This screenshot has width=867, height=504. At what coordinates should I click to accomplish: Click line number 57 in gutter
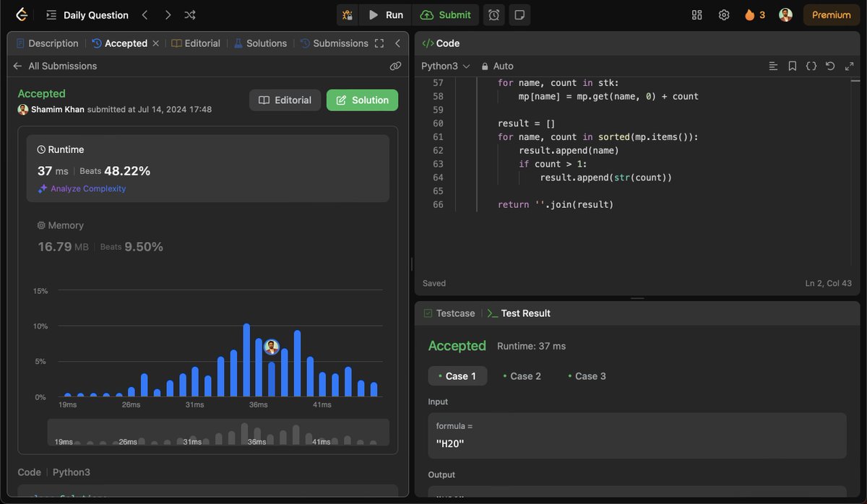click(x=437, y=83)
